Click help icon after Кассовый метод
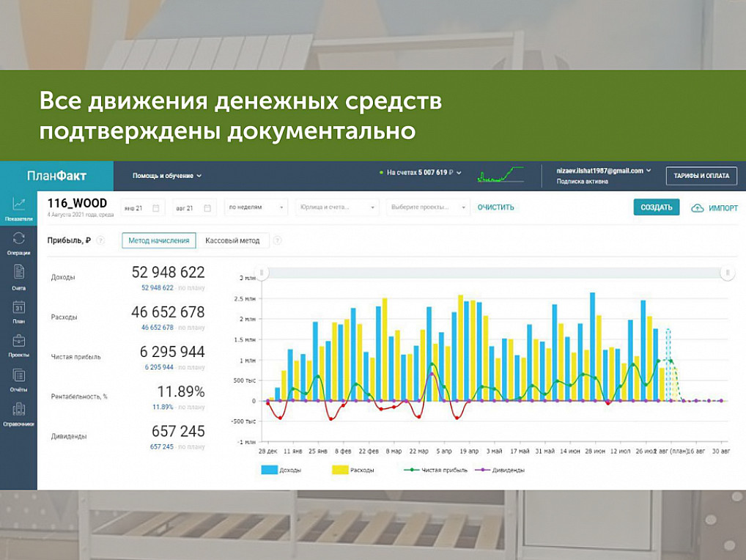Screen dimensions: 746x560 (x=278, y=240)
